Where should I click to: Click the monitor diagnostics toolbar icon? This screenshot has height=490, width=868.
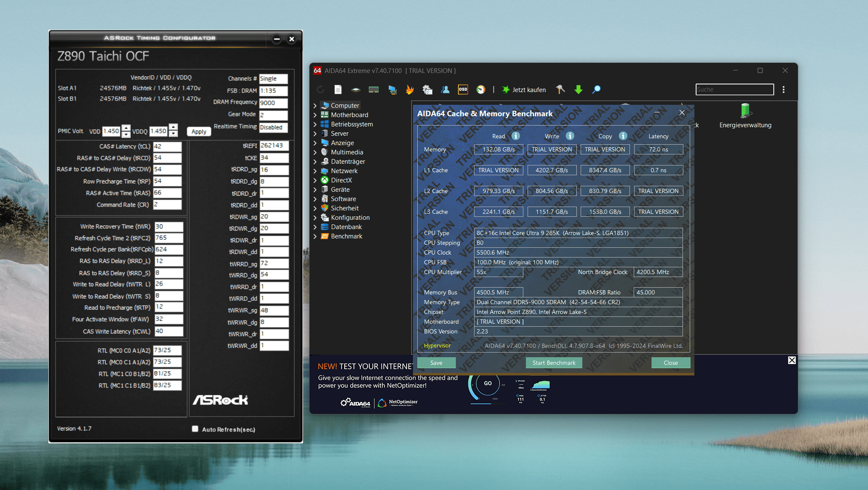point(392,90)
